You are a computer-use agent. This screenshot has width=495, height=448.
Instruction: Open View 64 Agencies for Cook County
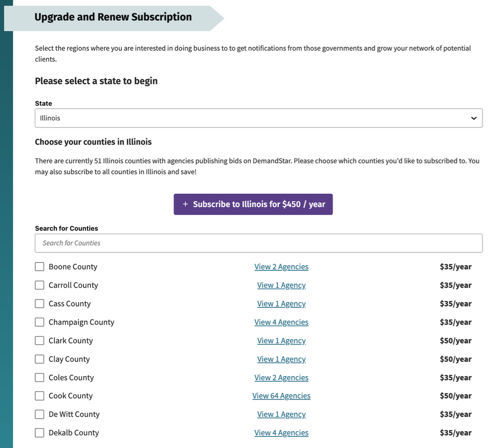(x=281, y=395)
